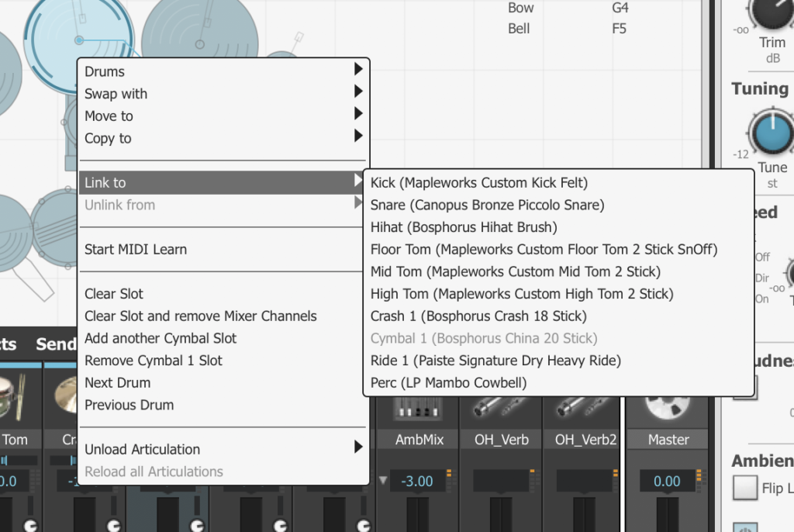Choose Start MIDI Learn from menu
The height and width of the screenshot is (532, 794).
136,249
